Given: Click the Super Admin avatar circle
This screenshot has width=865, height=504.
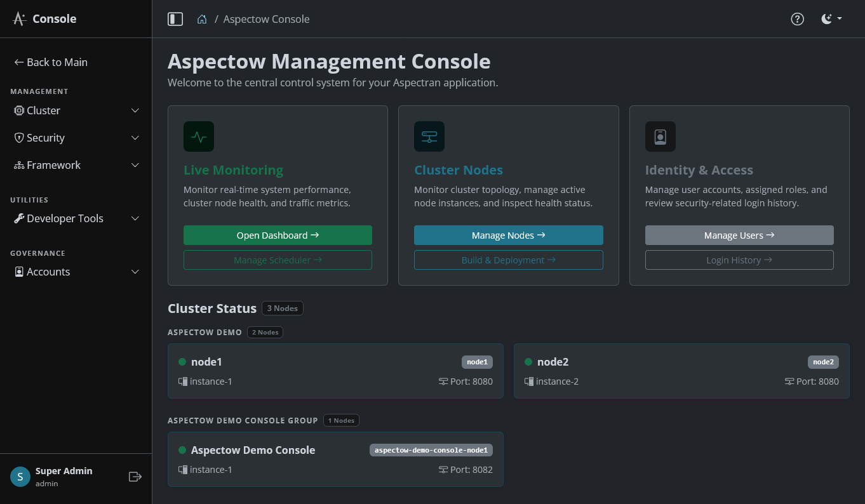Looking at the screenshot, I should [20, 477].
